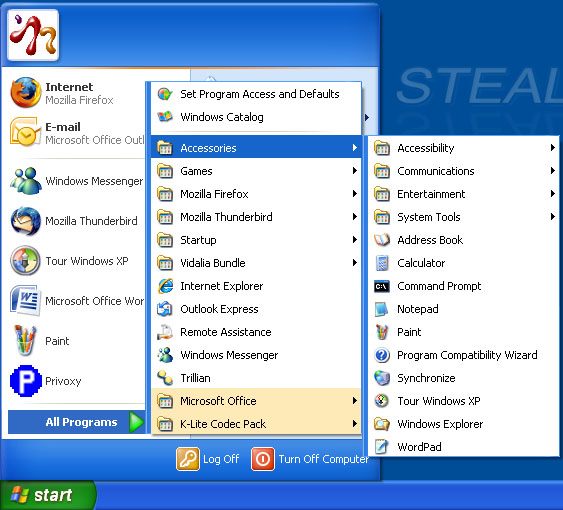Expand the Accessibility submenu
The image size is (563, 510).
click(464, 148)
